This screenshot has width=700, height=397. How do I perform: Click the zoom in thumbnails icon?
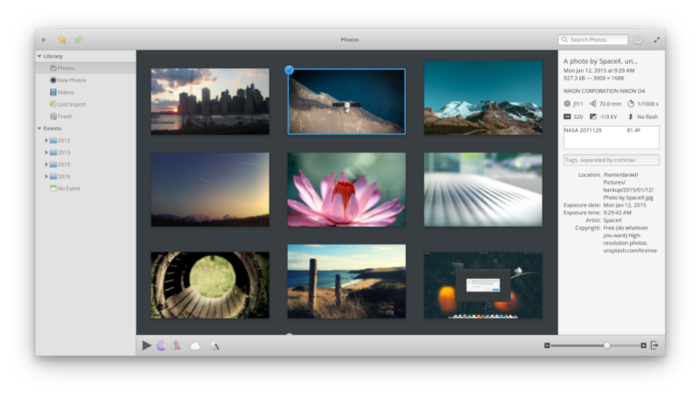coord(643,345)
